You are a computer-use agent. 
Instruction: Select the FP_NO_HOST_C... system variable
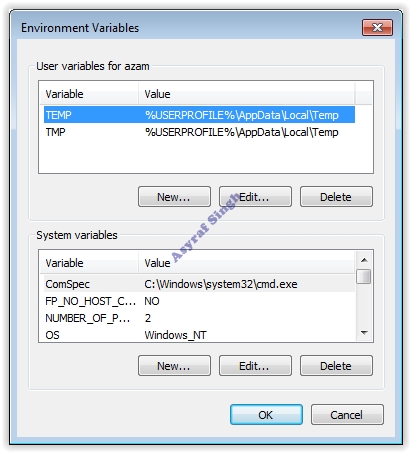tap(199, 301)
